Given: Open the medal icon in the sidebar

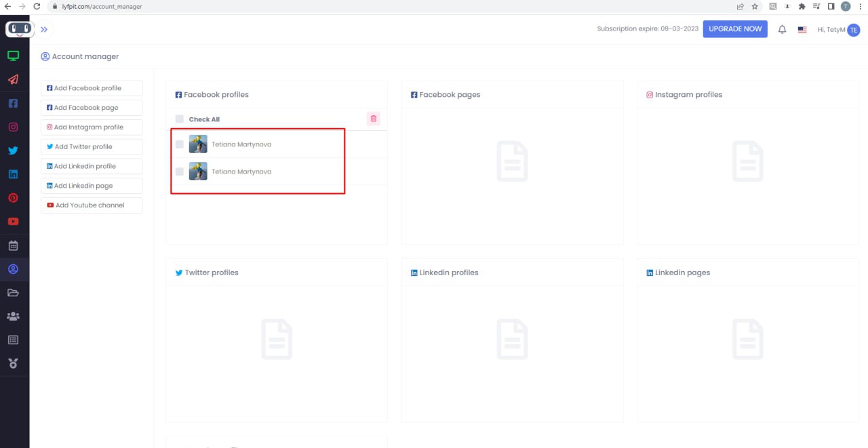Looking at the screenshot, I should [x=13, y=363].
